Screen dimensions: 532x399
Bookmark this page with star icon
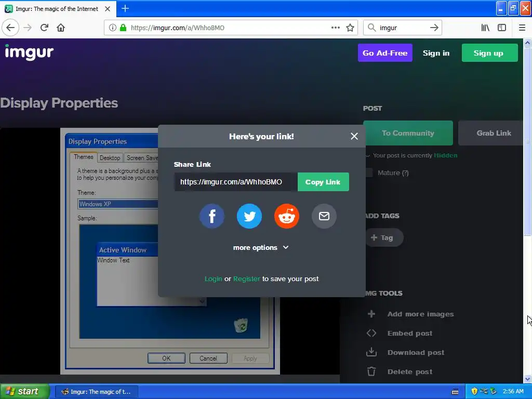(350, 28)
